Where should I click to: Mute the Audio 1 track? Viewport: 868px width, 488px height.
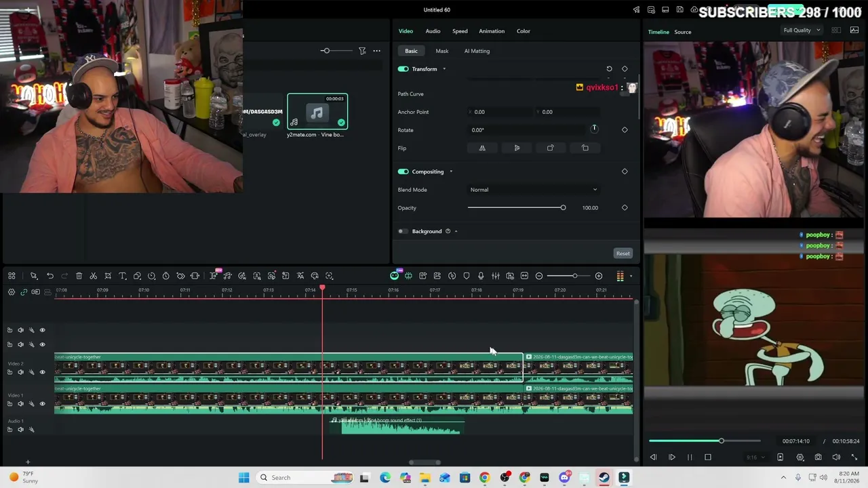pyautogui.click(x=20, y=430)
